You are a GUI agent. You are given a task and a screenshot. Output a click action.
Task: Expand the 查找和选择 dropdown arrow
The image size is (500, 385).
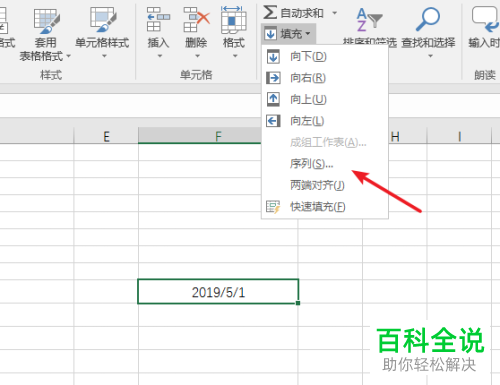430,56
